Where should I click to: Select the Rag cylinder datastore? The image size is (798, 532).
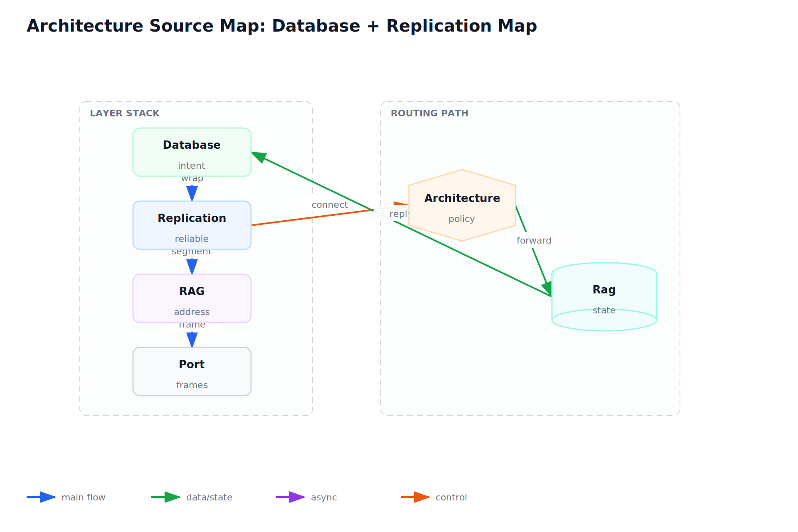click(604, 297)
